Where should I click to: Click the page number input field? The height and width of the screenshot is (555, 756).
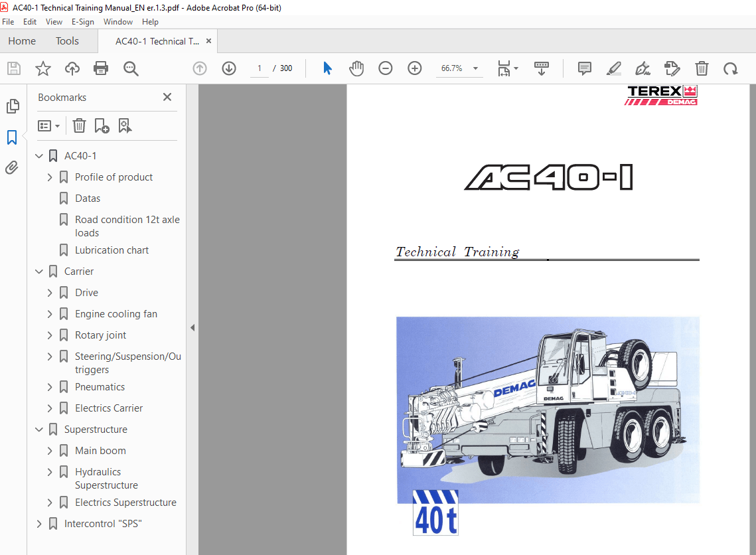coord(259,68)
